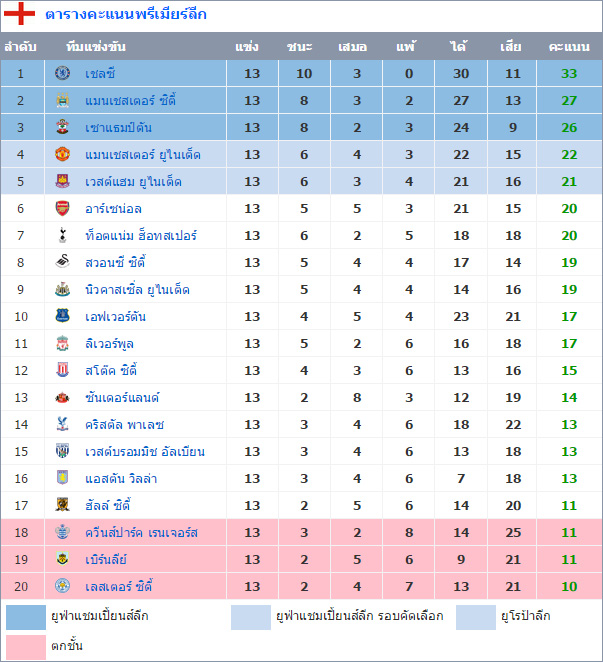Click the Manchester City crest icon

tap(63, 100)
